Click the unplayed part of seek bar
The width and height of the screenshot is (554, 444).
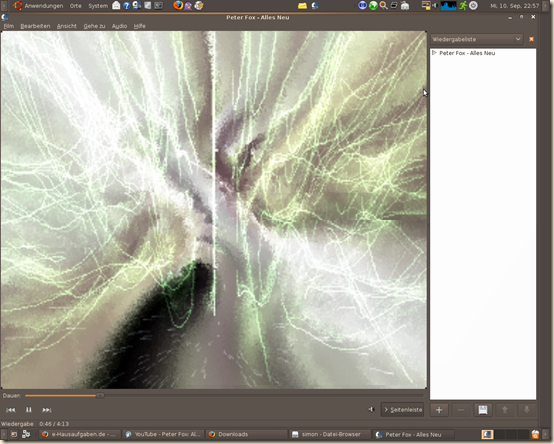263,396
